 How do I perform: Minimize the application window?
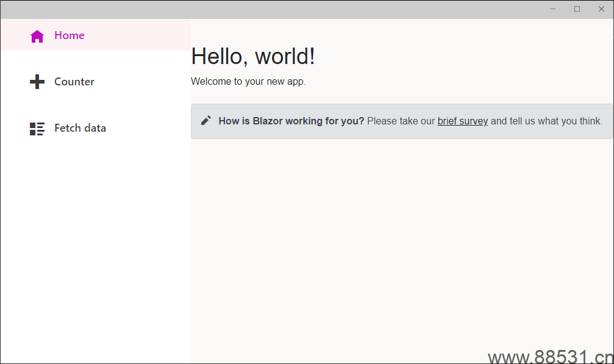pos(552,9)
